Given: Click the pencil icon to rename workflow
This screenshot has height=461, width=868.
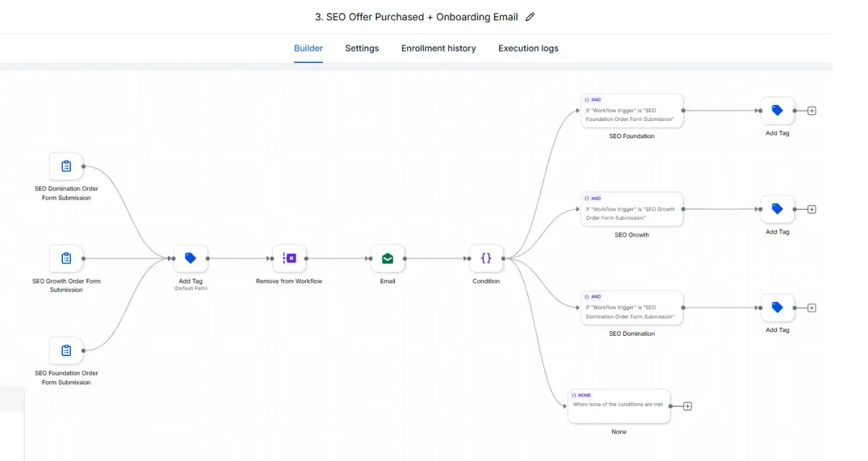Looking at the screenshot, I should tap(530, 17).
